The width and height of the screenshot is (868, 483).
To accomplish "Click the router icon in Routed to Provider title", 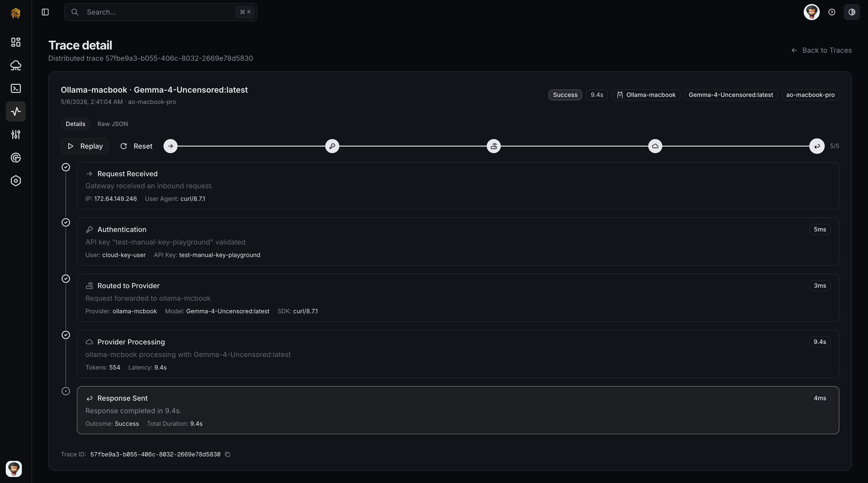I will (x=89, y=286).
